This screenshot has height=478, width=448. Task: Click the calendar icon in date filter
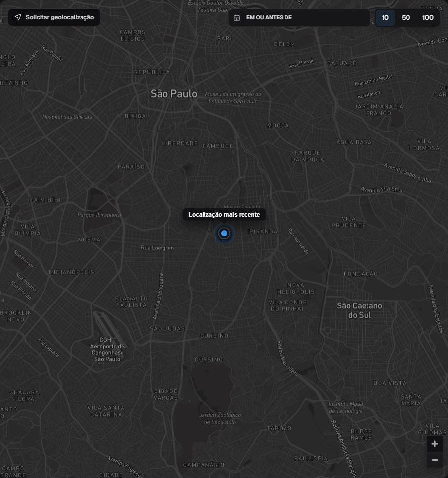click(236, 18)
